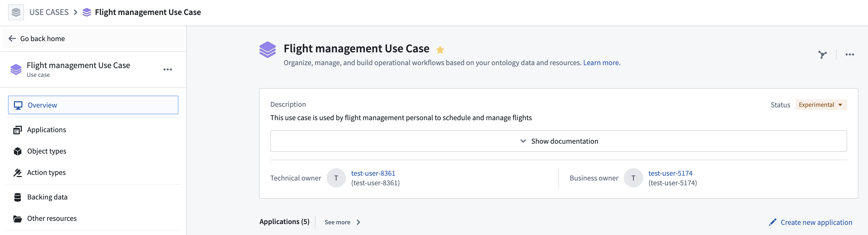Click the Applications icon in sidebar
This screenshot has height=235, width=868.
click(x=18, y=130)
